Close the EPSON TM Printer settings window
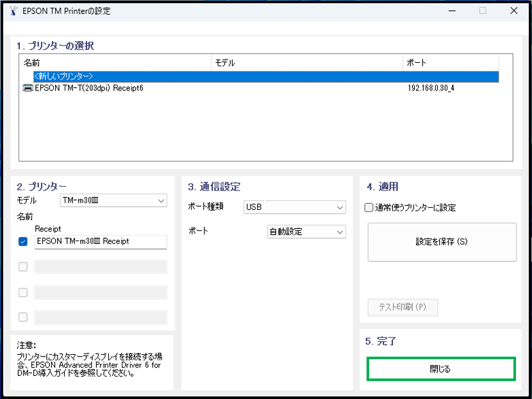Screen dimensions: 532x399 point(514,11)
